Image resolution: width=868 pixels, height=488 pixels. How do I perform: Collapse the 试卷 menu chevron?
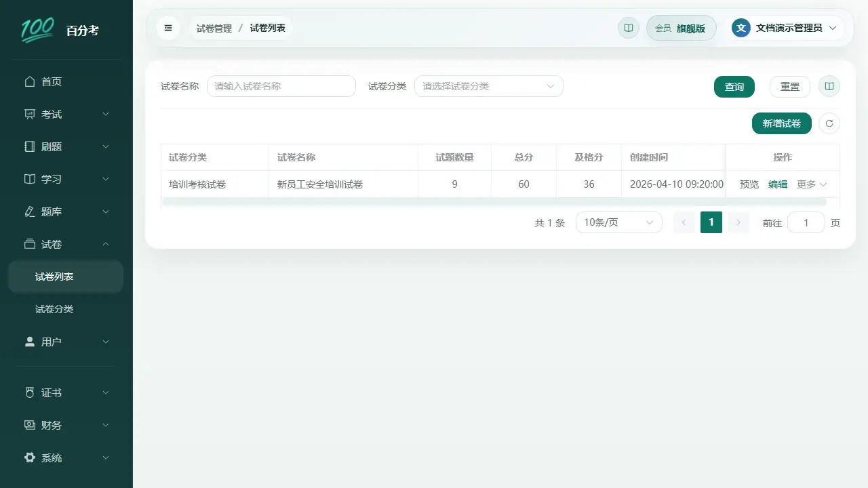106,244
